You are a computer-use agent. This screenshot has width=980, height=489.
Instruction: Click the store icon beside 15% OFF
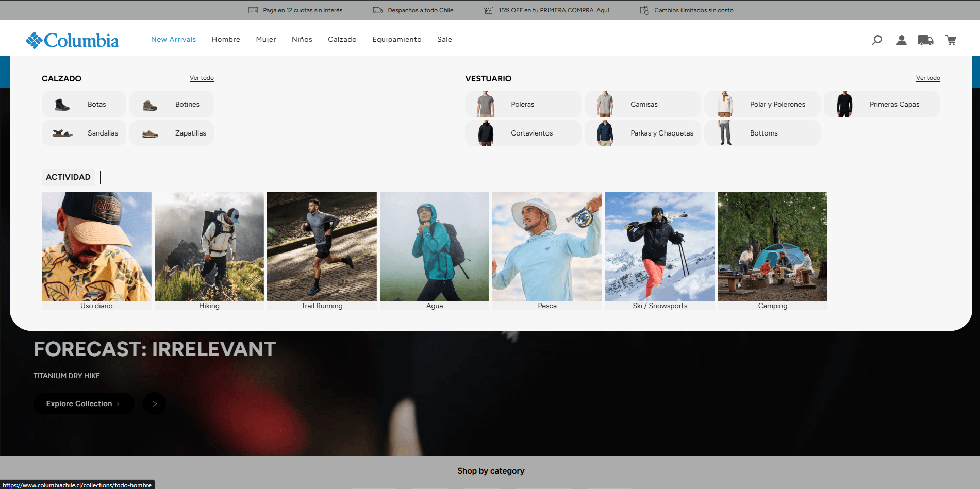(489, 10)
